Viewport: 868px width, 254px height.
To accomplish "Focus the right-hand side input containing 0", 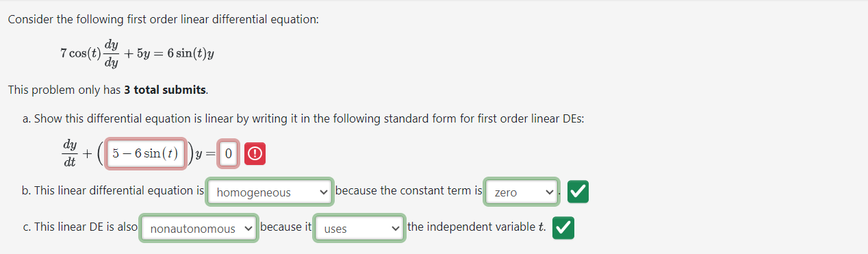I will [x=229, y=154].
